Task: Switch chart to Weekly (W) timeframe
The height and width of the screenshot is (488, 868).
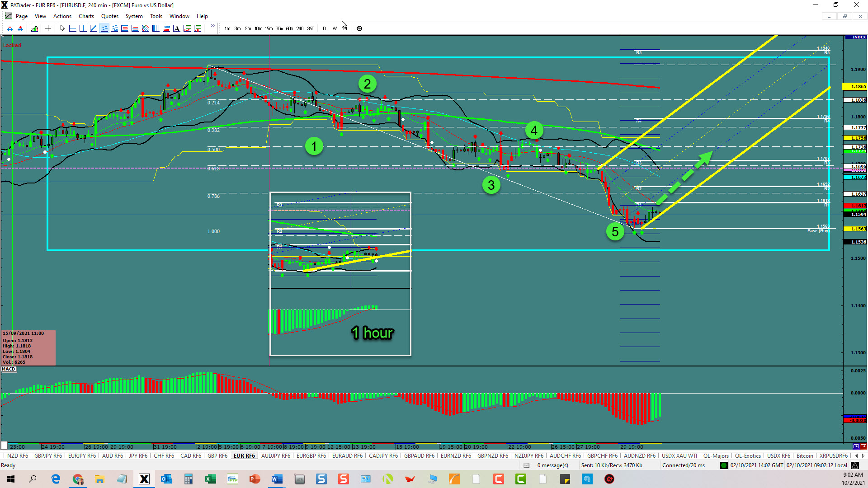Action: [x=335, y=28]
